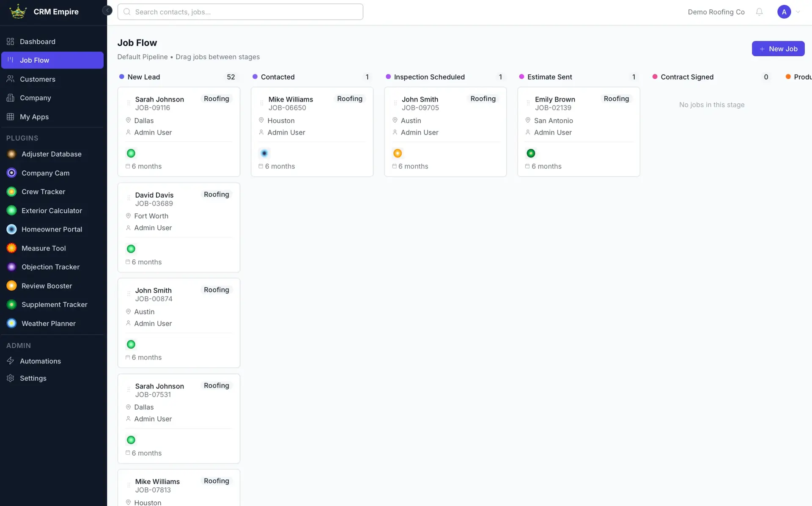Screen dimensions: 812x506
Task: Open Emily Brown job JOB-02139
Action: [579, 132]
